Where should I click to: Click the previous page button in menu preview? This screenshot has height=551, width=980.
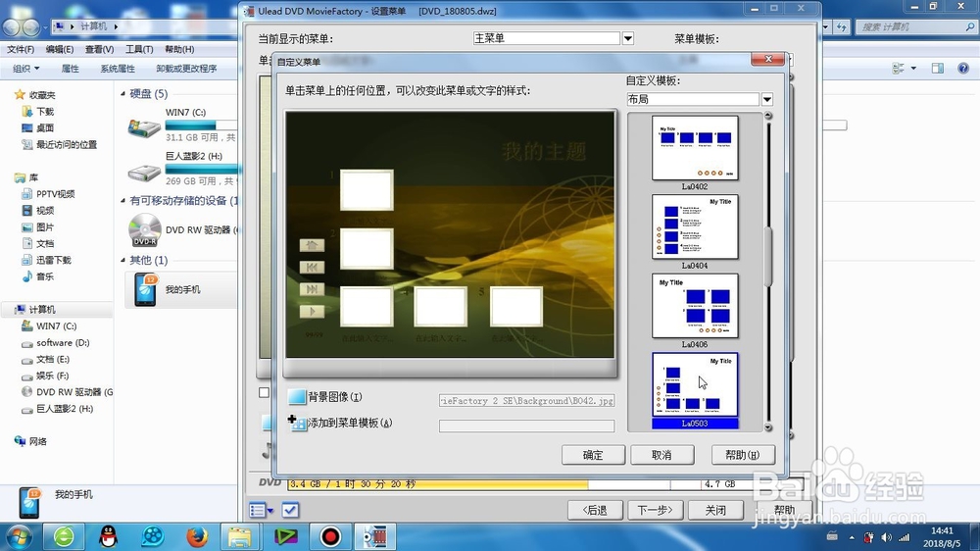(312, 267)
